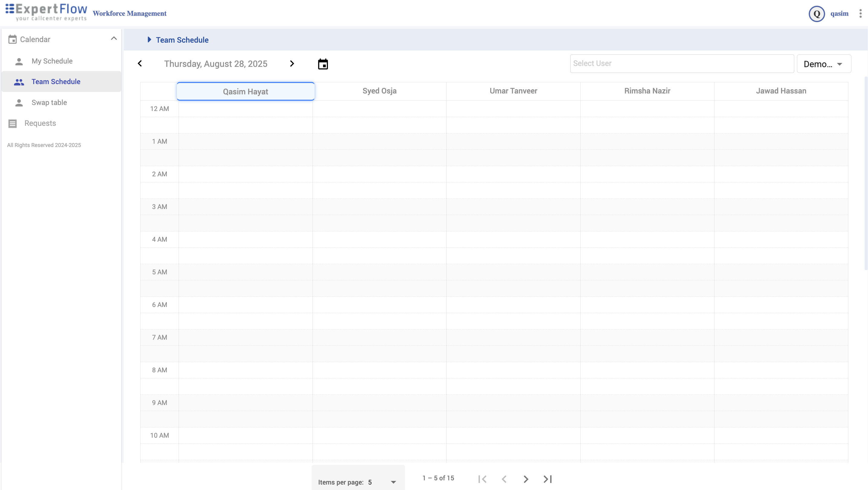Open Requests in the sidebar
Screen dimensions: 868x490
[40, 123]
